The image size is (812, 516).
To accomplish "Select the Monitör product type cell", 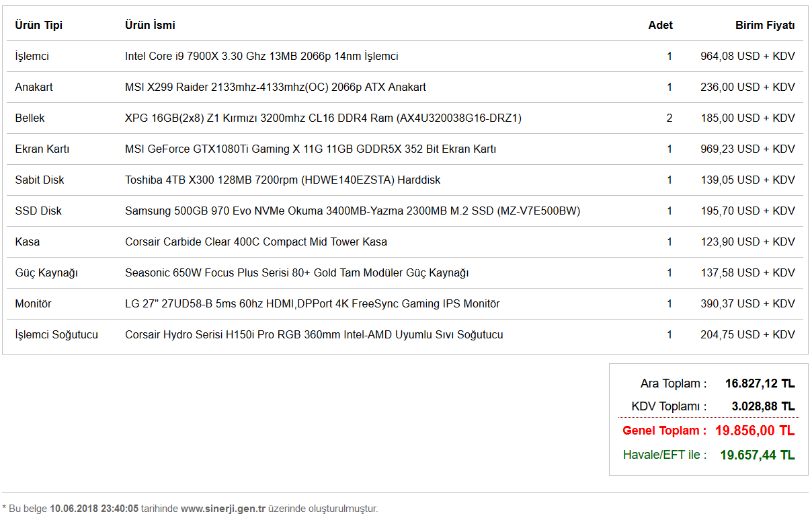I will 34,303.
